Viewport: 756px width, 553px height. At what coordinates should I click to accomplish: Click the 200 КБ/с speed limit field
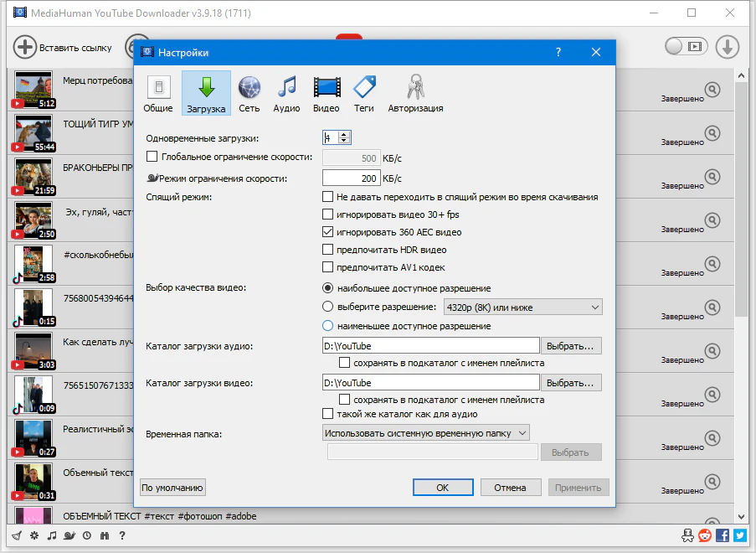pyautogui.click(x=351, y=178)
